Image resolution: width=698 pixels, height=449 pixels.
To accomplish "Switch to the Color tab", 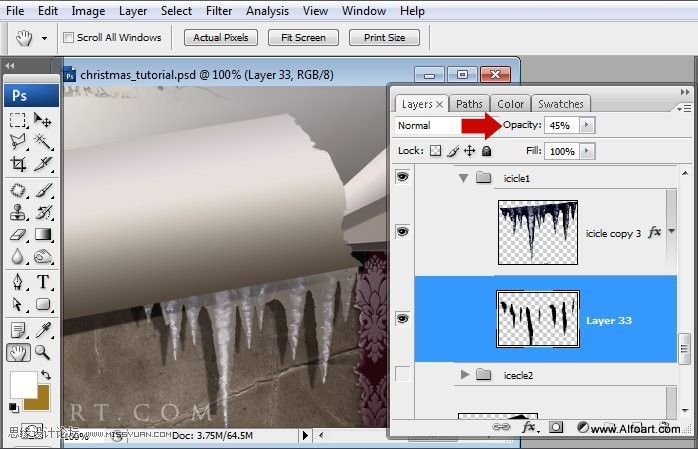I will (510, 104).
